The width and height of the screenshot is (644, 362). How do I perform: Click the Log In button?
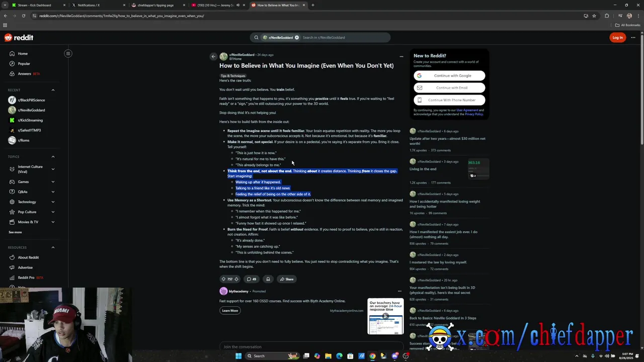[x=617, y=37]
